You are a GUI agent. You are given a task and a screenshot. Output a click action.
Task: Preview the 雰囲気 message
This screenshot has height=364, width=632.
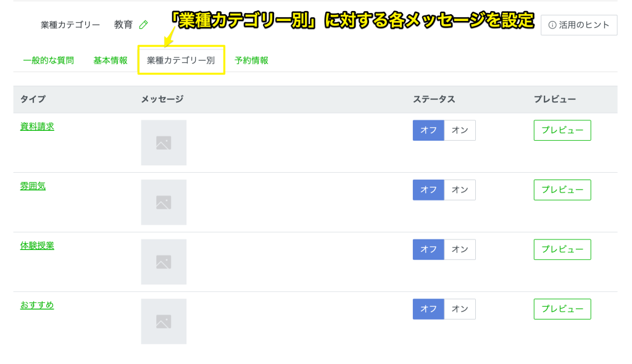tap(562, 190)
